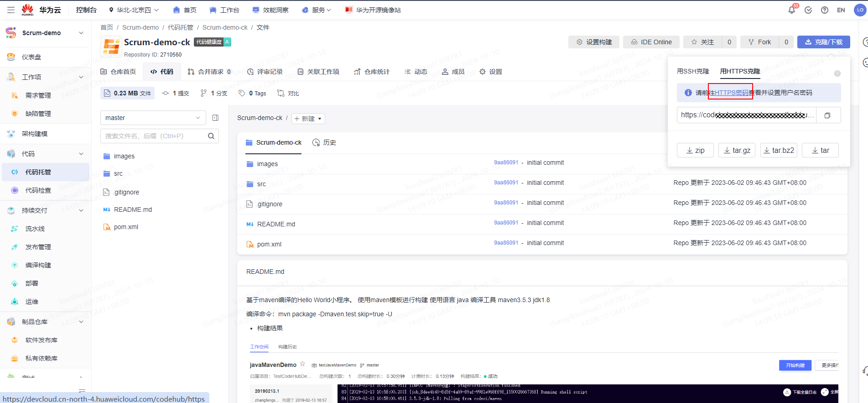Open IDE Online

[651, 42]
